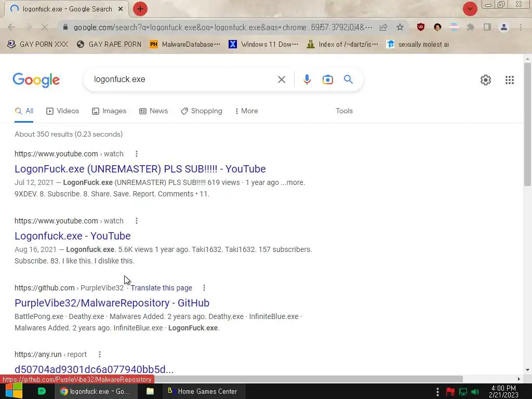
Task: Open the volume speaker tray icon
Action: point(475,392)
